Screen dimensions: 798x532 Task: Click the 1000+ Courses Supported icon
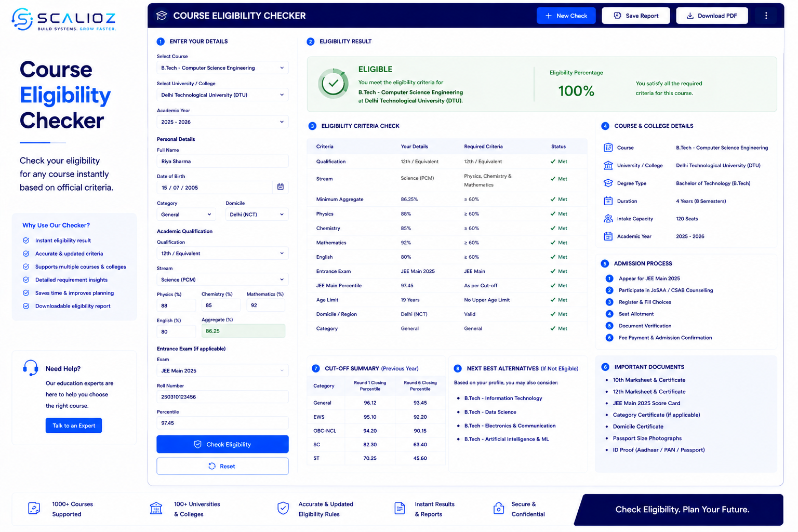(34, 509)
